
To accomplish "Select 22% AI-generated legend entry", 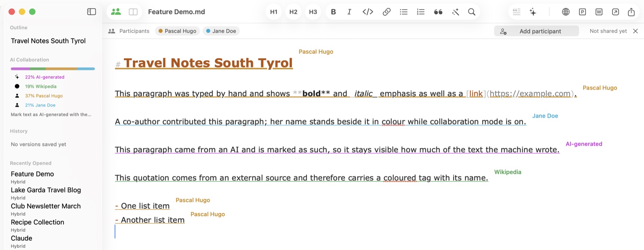I will click(45, 77).
